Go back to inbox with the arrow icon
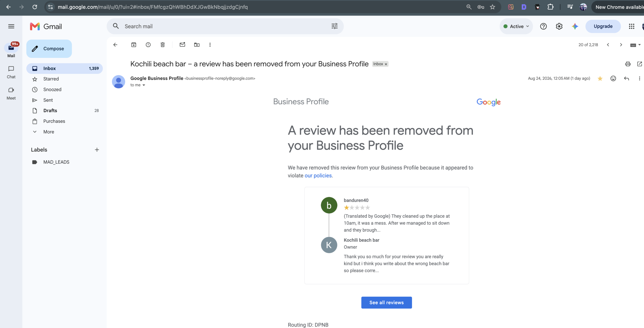 pyautogui.click(x=115, y=45)
